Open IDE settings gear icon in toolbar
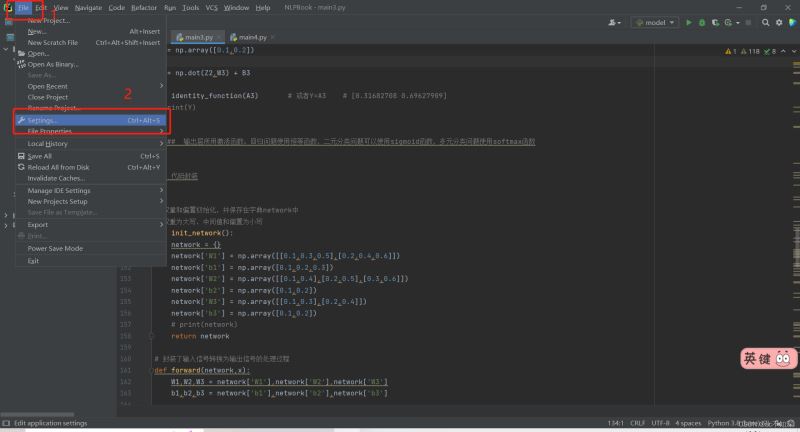 tap(779, 22)
